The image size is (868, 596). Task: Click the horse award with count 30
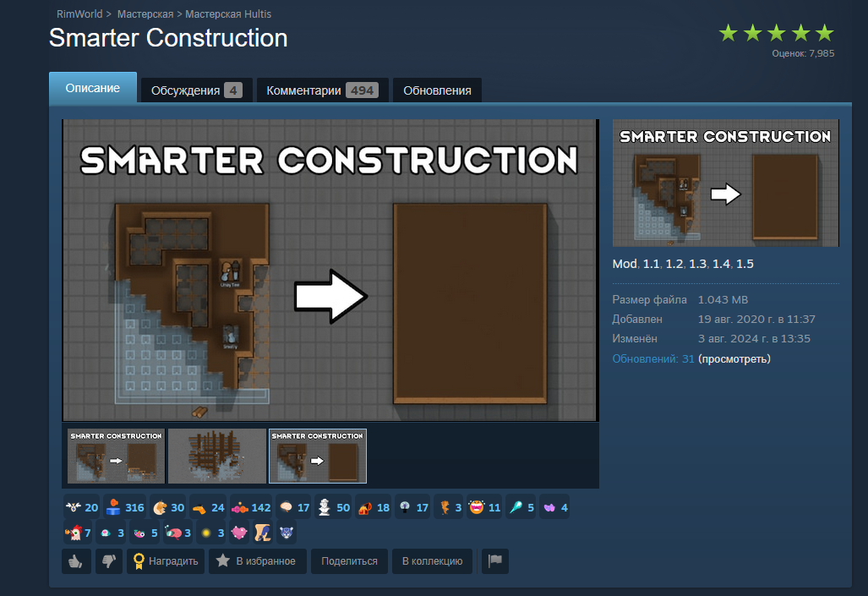pos(168,507)
